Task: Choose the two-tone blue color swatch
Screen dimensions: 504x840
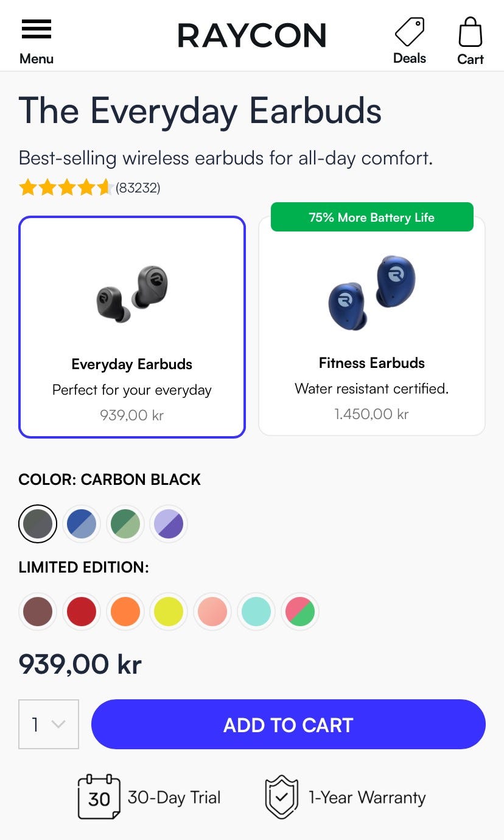Action: [x=82, y=524]
